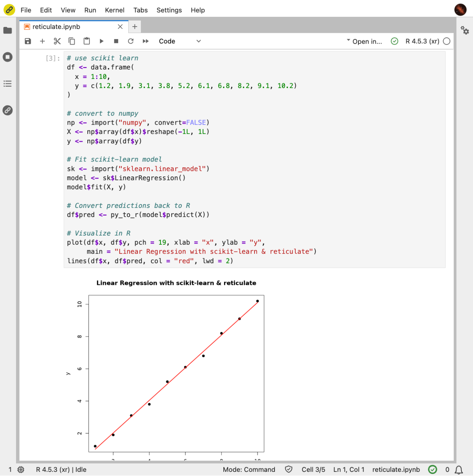Image resolution: width=473 pixels, height=476 pixels.
Task: Open a new launcher tab with plus
Action: (135, 27)
